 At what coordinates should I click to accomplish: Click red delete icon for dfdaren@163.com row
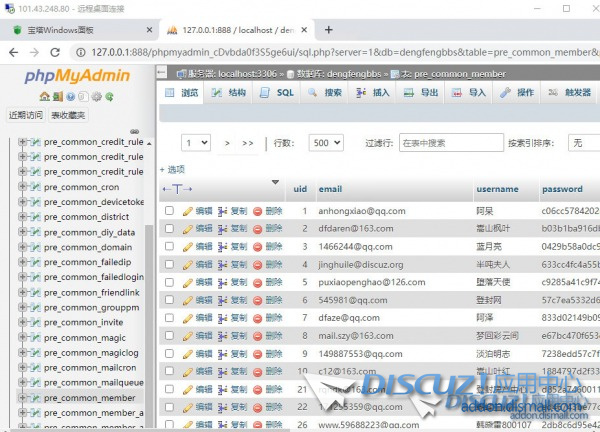click(x=258, y=229)
